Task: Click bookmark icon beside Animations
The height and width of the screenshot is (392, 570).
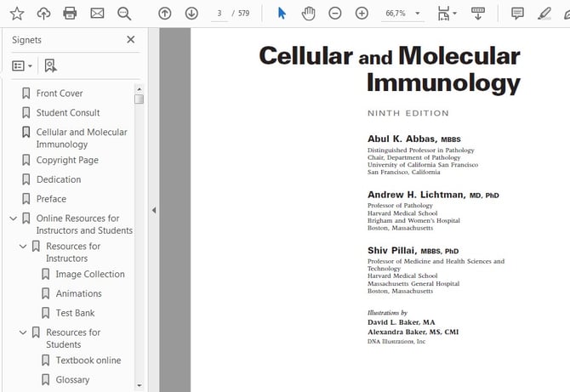Action: click(45, 293)
